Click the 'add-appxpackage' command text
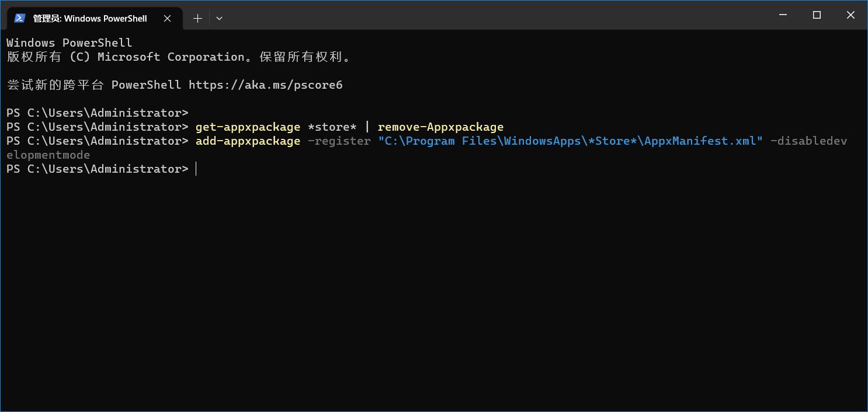 [x=248, y=141]
